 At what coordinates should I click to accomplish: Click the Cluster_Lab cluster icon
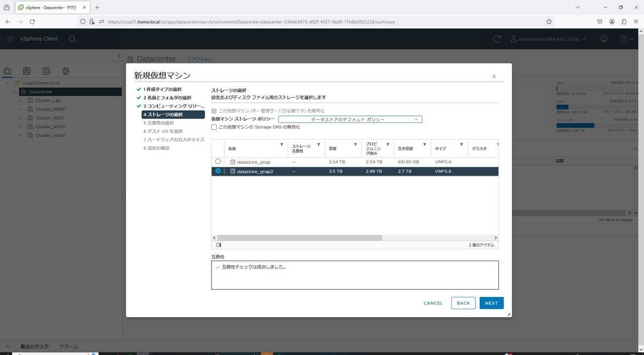point(30,100)
